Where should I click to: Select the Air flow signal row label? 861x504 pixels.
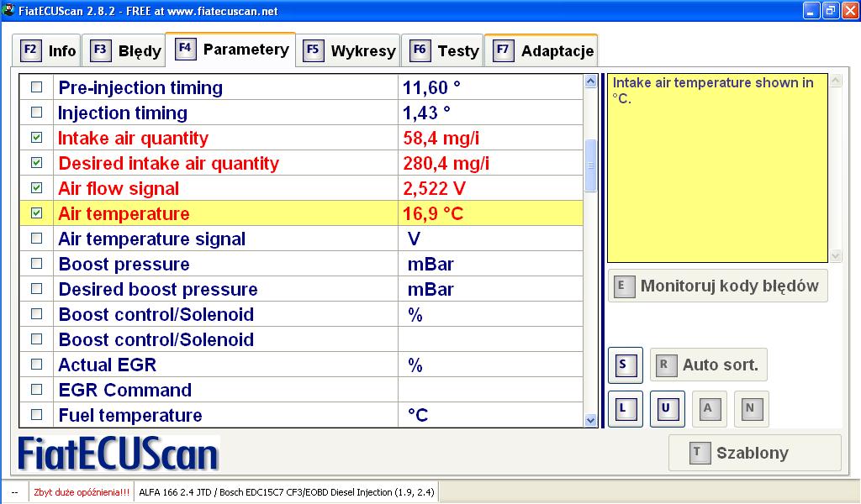(119, 189)
